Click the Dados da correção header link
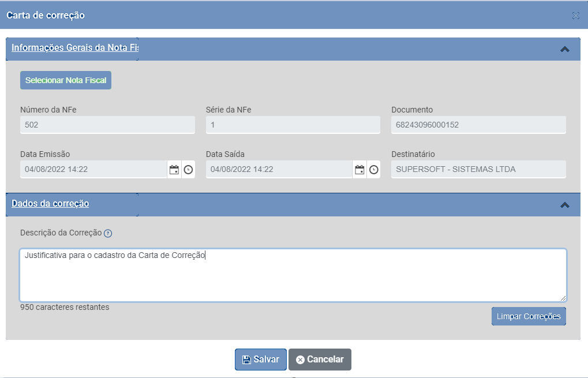The width and height of the screenshot is (588, 378). pos(50,204)
